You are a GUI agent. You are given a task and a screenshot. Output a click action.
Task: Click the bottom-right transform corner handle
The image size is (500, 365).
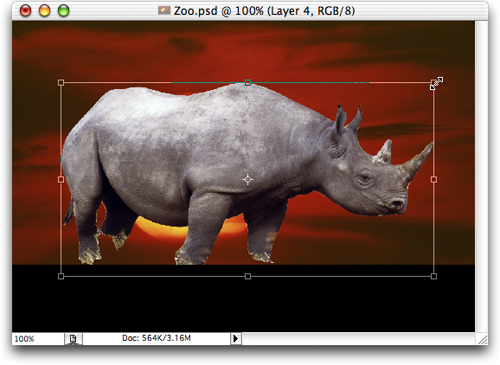[x=434, y=276]
